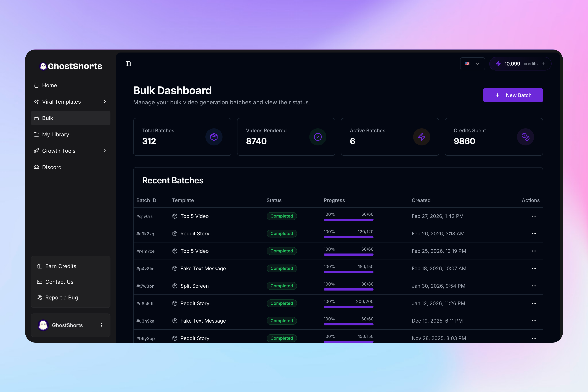Expand the Viral Templates submenu
The width and height of the screenshot is (588, 392).
click(x=105, y=102)
